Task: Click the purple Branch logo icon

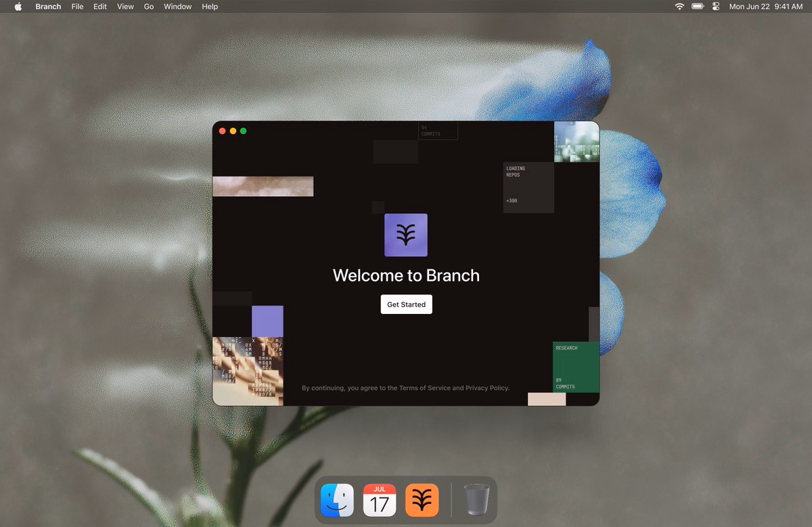Action: (x=406, y=235)
